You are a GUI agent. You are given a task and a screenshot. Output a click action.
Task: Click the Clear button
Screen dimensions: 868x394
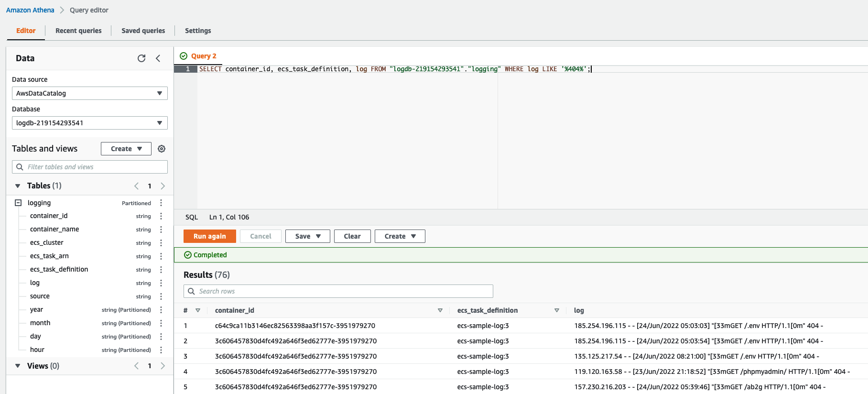pos(352,236)
